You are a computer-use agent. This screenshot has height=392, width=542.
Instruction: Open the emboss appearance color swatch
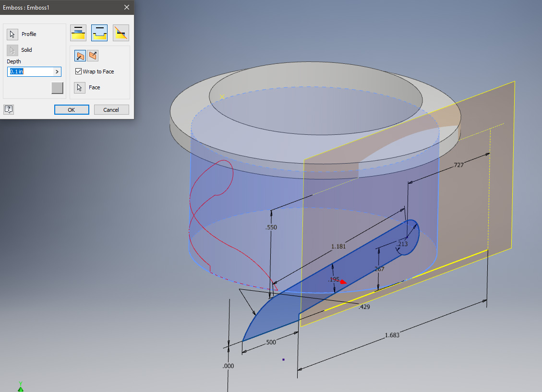[x=57, y=88]
